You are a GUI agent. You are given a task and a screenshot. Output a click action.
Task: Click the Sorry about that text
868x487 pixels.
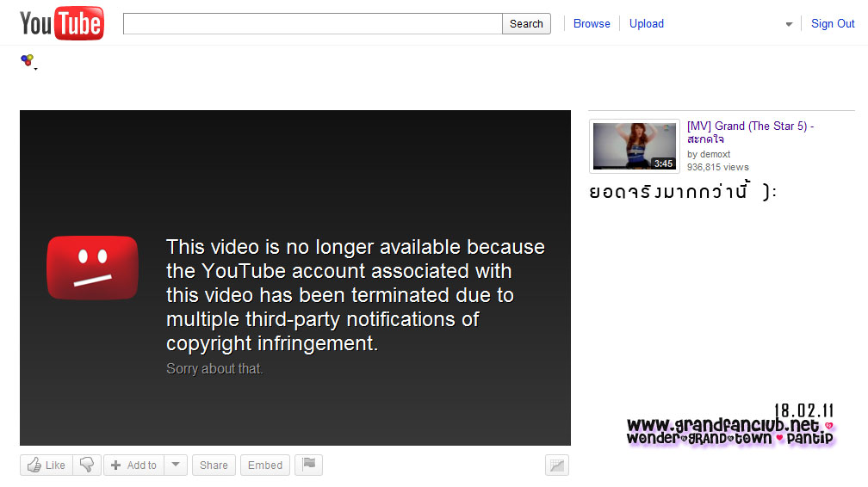(x=214, y=368)
